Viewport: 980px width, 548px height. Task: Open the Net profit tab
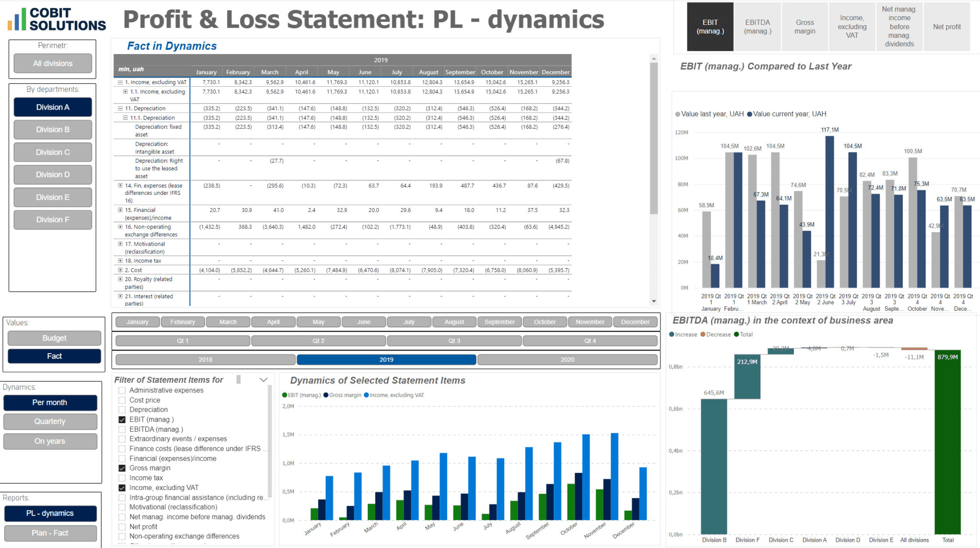click(x=947, y=26)
